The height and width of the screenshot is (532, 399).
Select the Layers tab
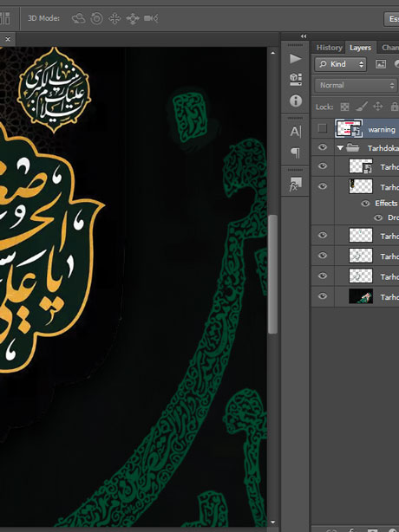pyautogui.click(x=360, y=48)
